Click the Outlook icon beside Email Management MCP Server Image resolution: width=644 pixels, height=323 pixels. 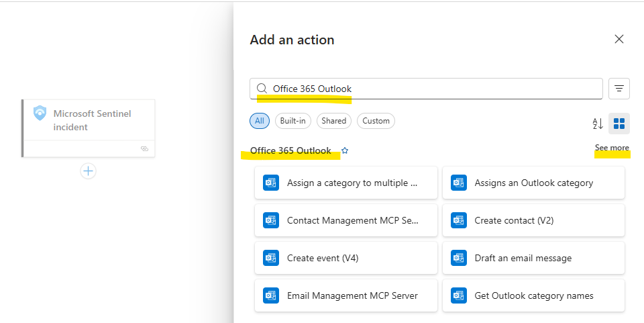tap(271, 295)
